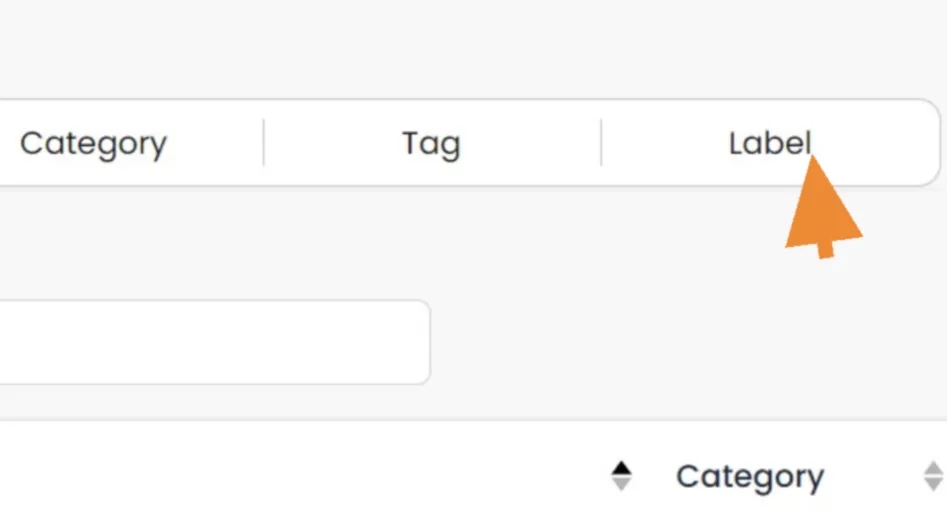
Task: Open the Tag tab
Action: (x=430, y=144)
